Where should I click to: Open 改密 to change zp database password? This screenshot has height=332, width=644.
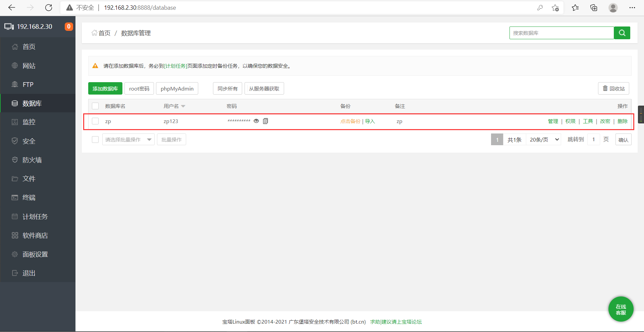pyautogui.click(x=605, y=121)
